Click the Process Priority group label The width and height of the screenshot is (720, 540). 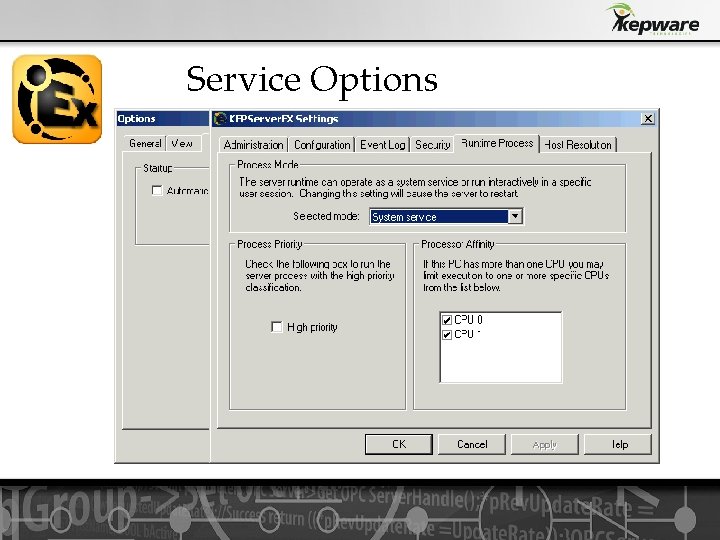coord(270,244)
